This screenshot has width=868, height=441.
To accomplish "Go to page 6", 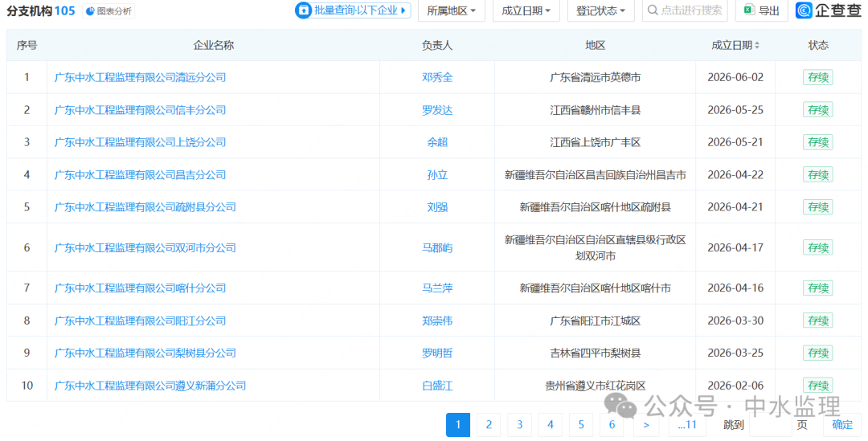I will pyautogui.click(x=612, y=424).
